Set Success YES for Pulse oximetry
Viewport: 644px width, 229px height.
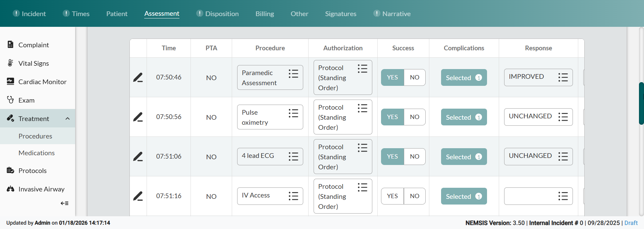pyautogui.click(x=392, y=117)
